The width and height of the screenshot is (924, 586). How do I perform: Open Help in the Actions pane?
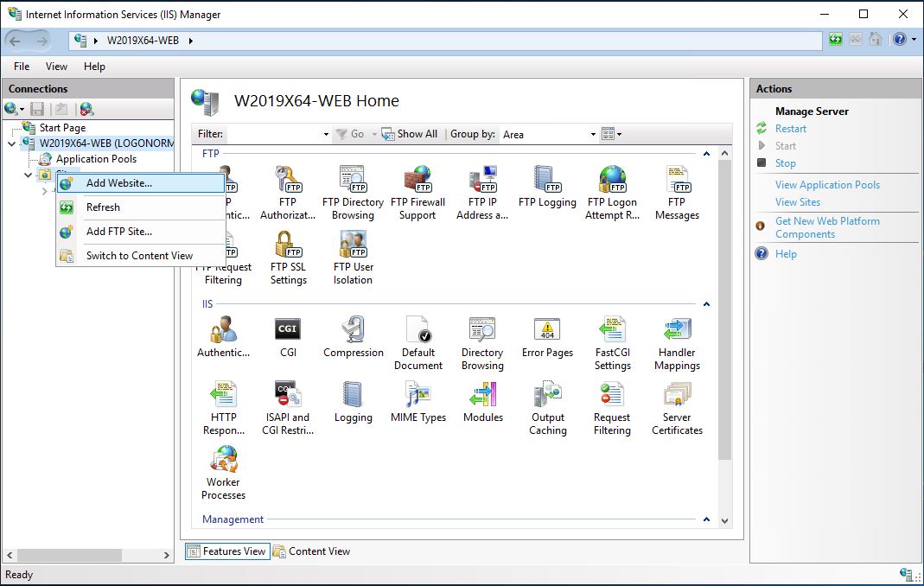click(786, 254)
